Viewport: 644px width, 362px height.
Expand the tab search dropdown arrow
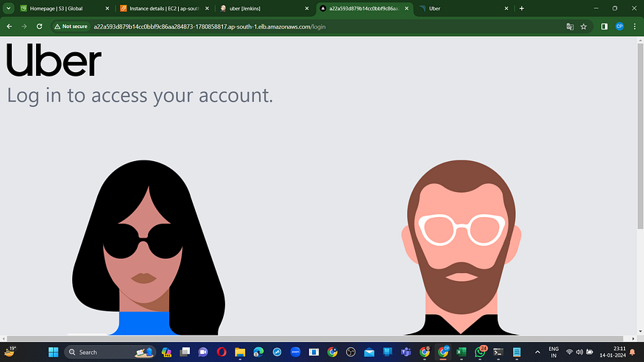pos(8,8)
